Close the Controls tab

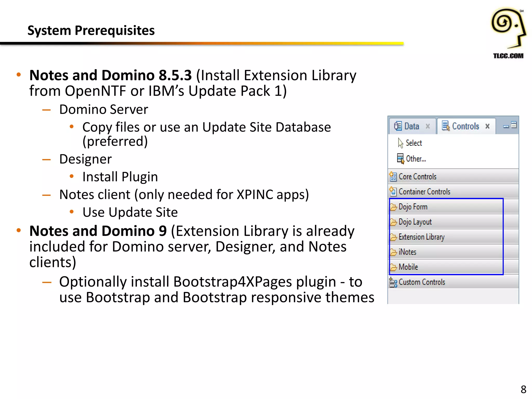point(487,126)
